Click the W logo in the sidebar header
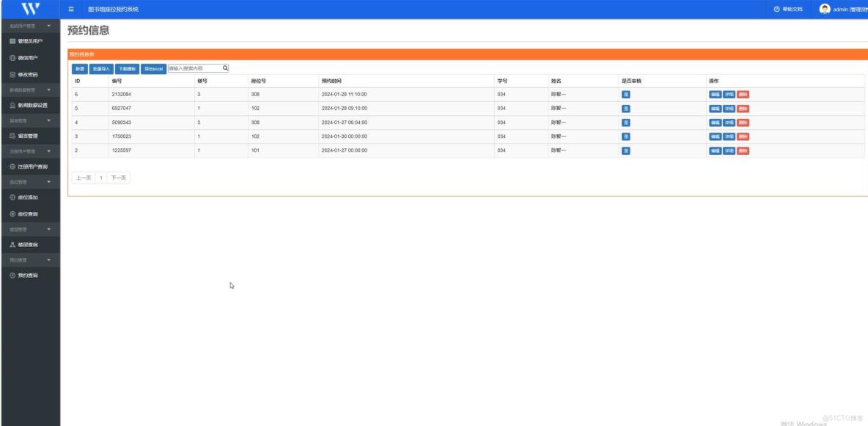The height and width of the screenshot is (426, 868). tap(30, 9)
